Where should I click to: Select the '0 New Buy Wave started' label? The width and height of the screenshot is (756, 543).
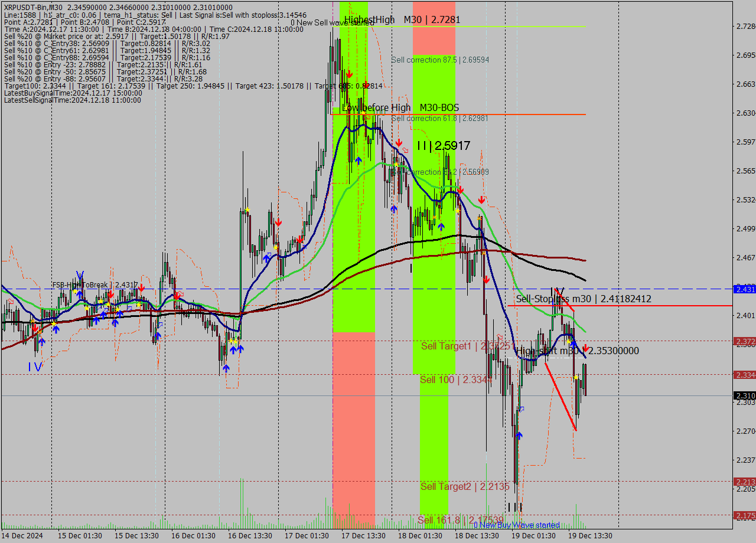pyautogui.click(x=517, y=525)
